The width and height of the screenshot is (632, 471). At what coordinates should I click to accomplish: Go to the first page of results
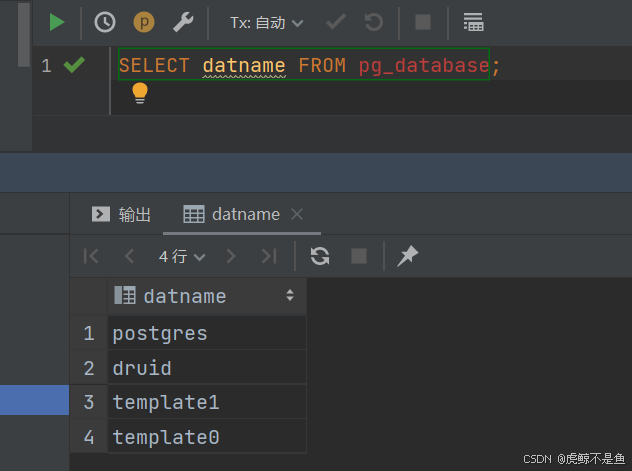tap(91, 256)
